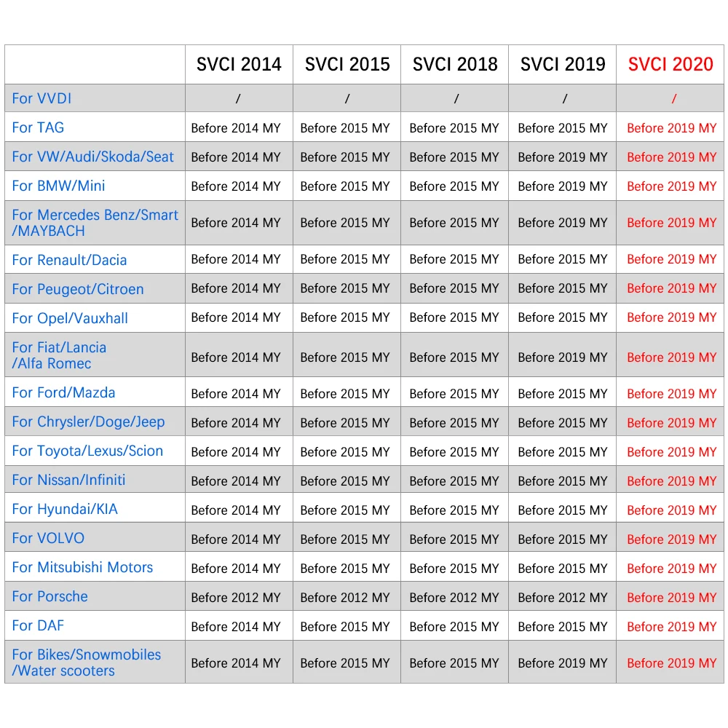
Task: Select the SVCI 2015 column header
Action: pos(347,64)
